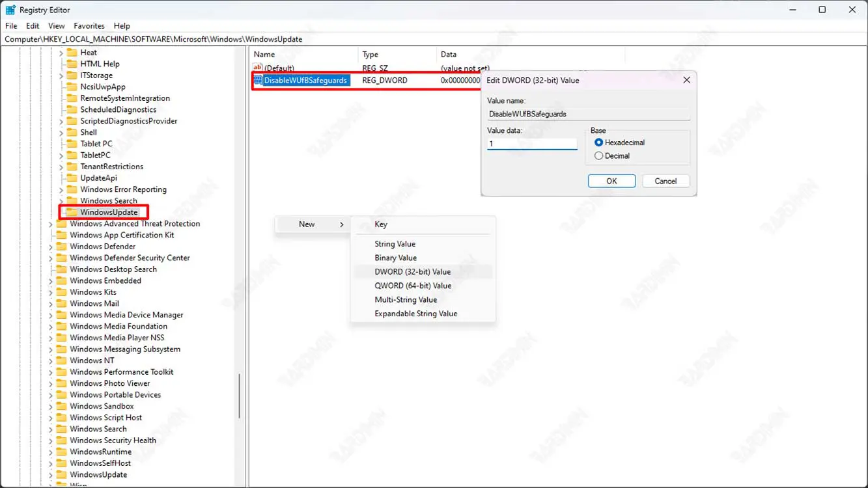Expand the Windows Media Foundation key
The image size is (868, 488).
pyautogui.click(x=51, y=327)
